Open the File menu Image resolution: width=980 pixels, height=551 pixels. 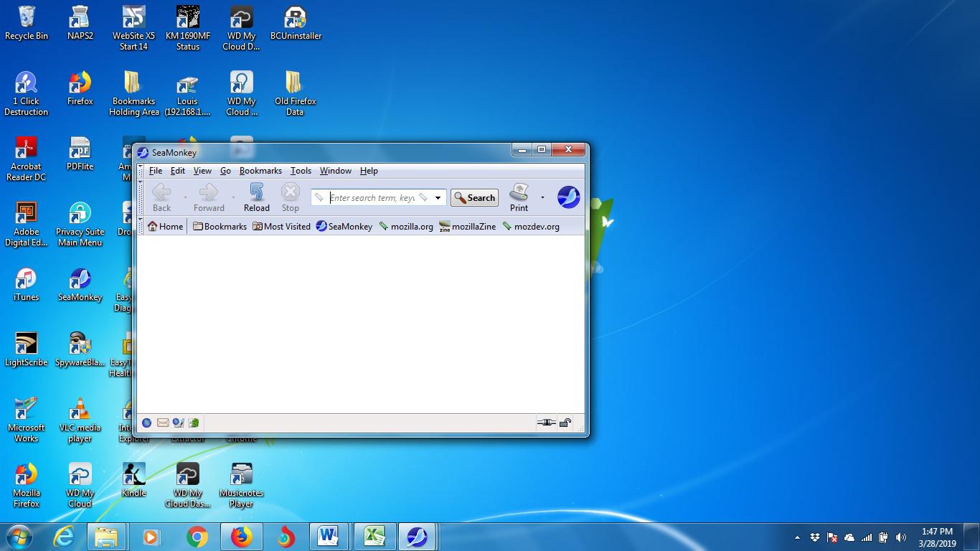click(156, 171)
